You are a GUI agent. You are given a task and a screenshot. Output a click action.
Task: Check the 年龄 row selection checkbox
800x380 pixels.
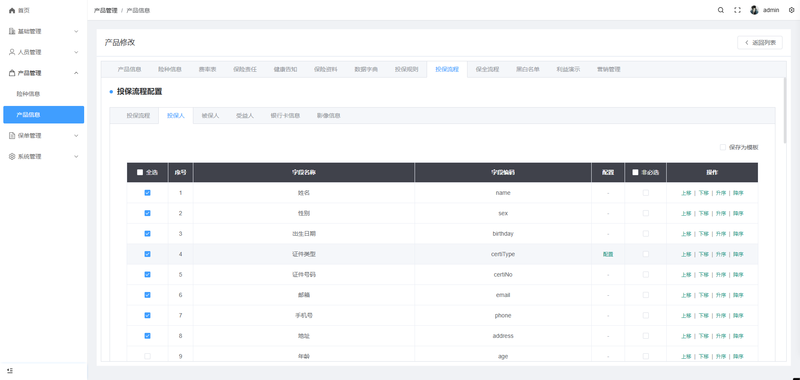tap(147, 356)
